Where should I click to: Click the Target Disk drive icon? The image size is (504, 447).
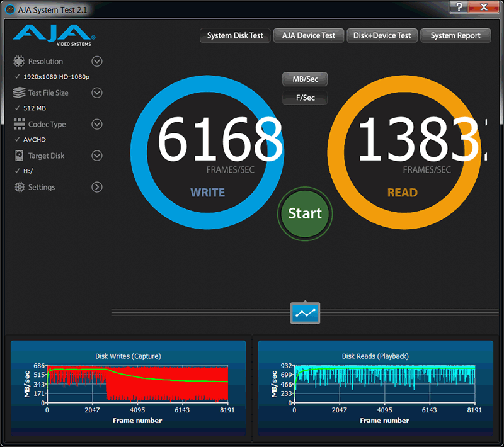[20, 156]
